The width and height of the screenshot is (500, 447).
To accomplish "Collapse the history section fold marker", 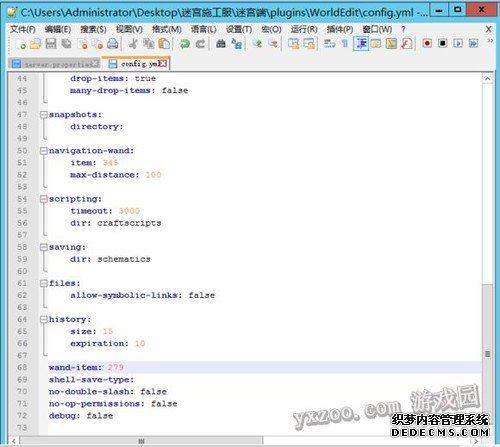I will click(x=44, y=319).
